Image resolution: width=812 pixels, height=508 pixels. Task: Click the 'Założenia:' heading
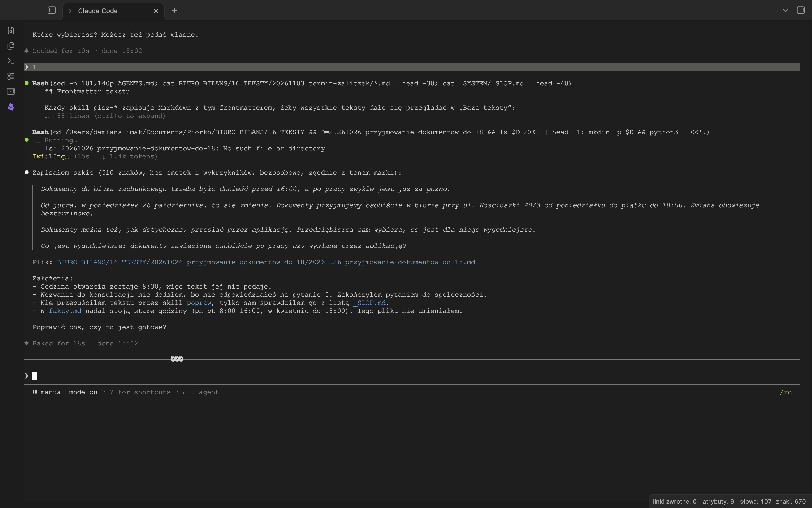[x=53, y=279]
